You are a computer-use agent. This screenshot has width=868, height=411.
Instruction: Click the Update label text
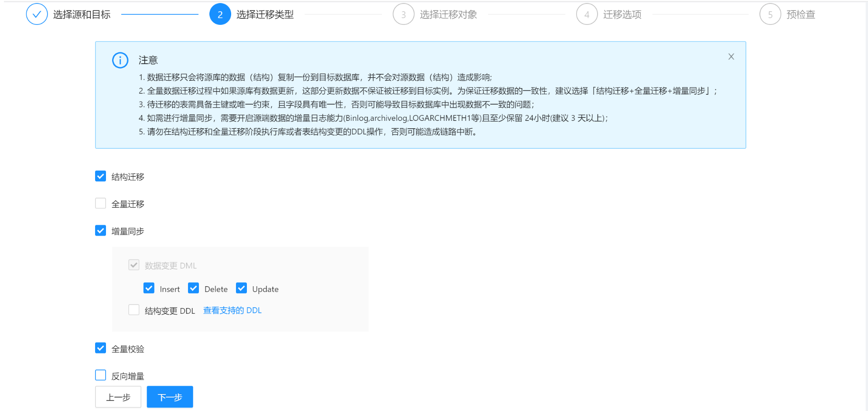(x=265, y=289)
